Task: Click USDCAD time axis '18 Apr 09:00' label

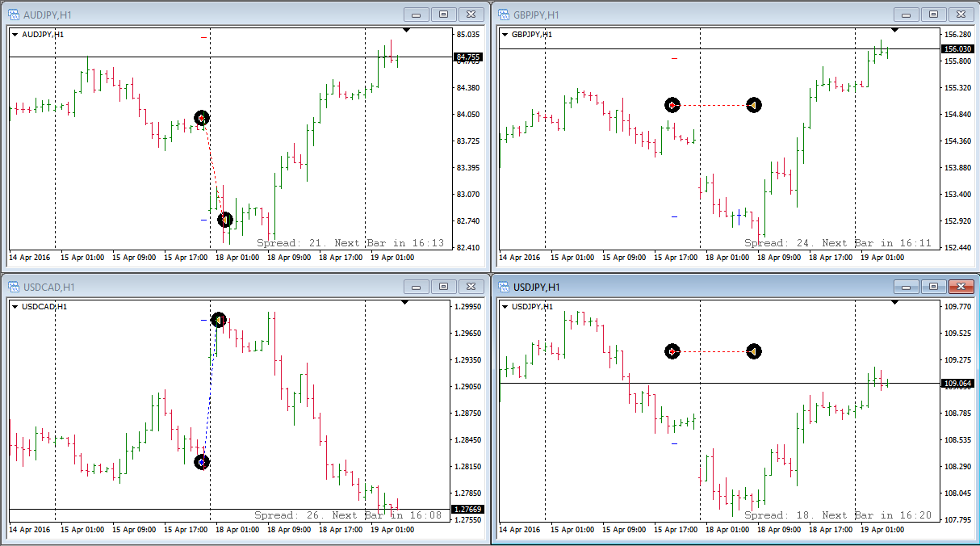Action: pos(288,530)
